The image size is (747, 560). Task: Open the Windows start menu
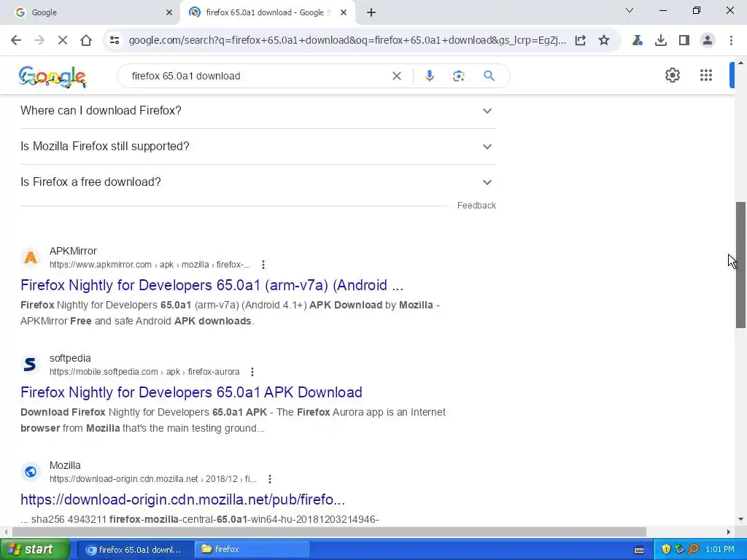35,549
